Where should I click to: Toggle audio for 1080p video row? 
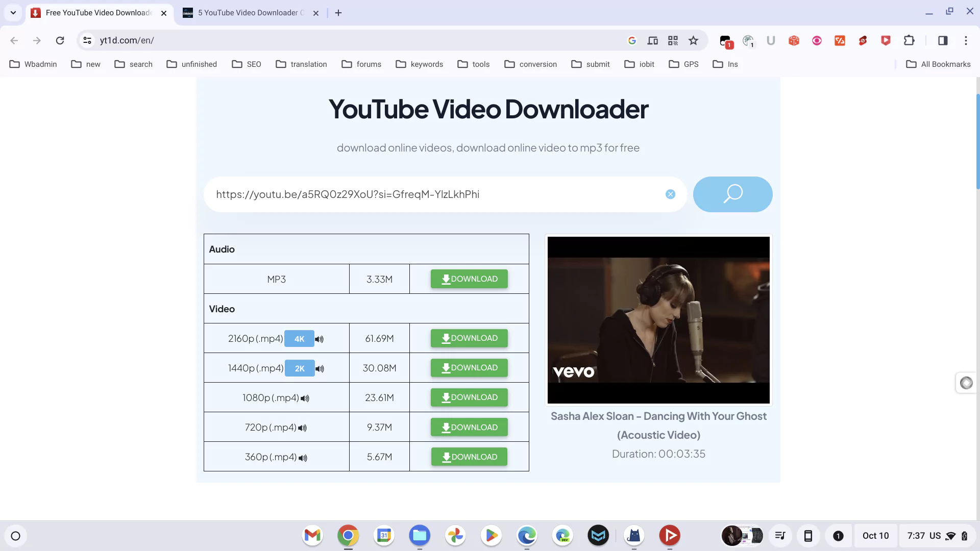point(305,398)
